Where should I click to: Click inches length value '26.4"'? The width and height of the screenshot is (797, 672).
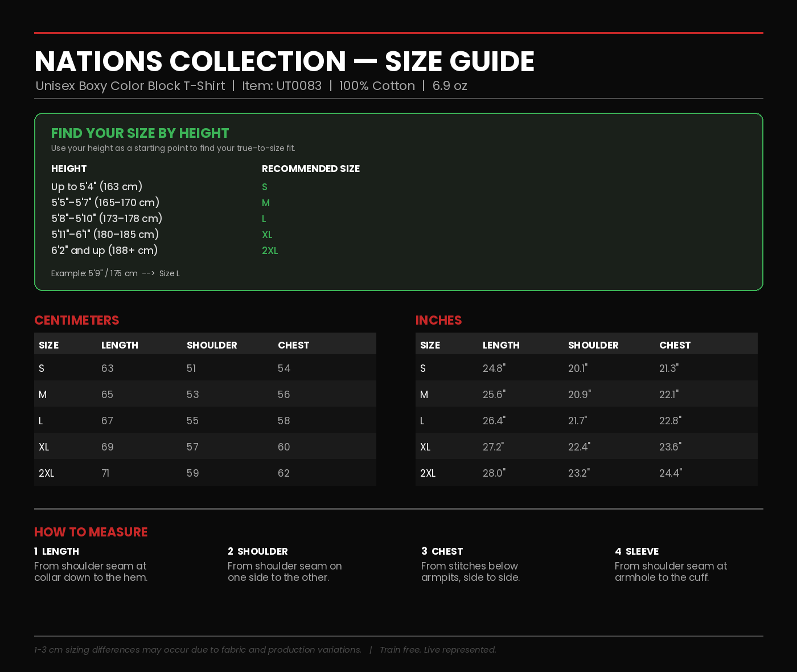[x=494, y=421]
